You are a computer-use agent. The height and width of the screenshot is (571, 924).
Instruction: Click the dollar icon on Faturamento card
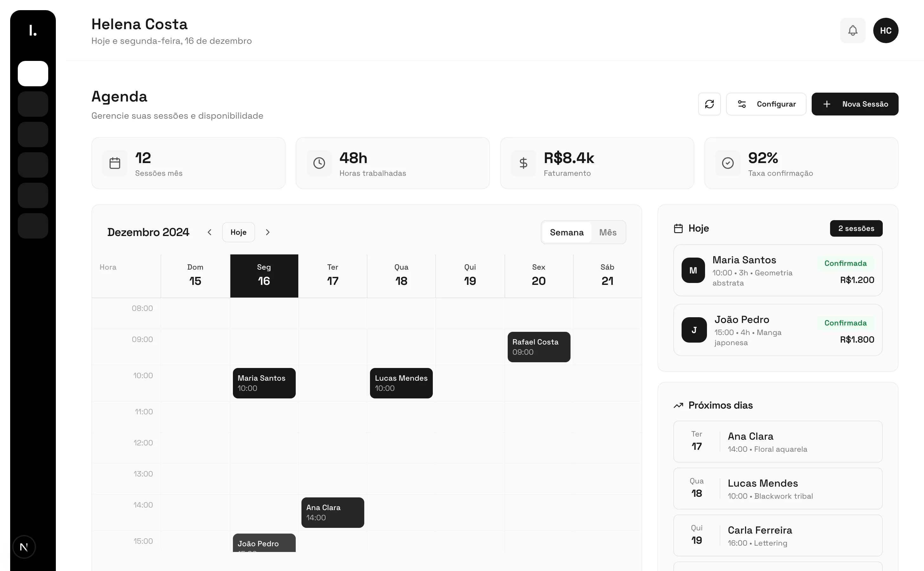(x=523, y=163)
